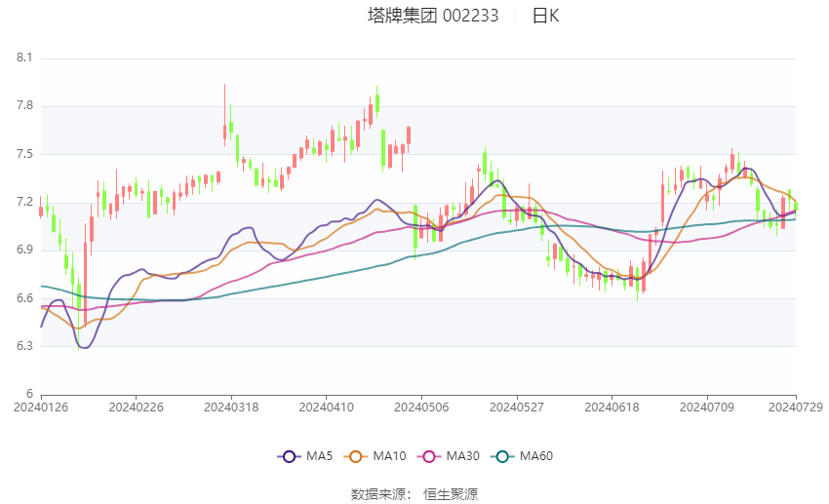Click x-axis date label 20240126
Image resolution: width=829 pixels, height=504 pixels.
coord(41,407)
